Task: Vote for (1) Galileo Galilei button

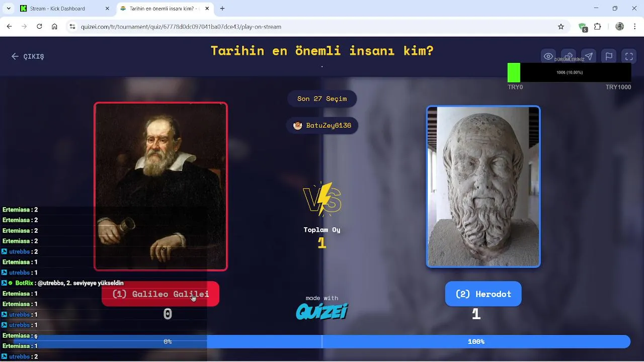Action: (x=160, y=294)
